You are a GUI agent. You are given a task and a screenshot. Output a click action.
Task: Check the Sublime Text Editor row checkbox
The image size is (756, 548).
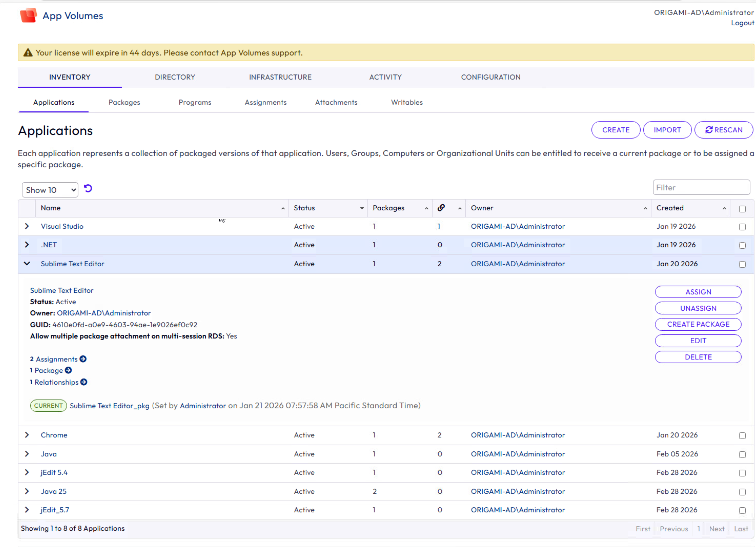coord(742,264)
